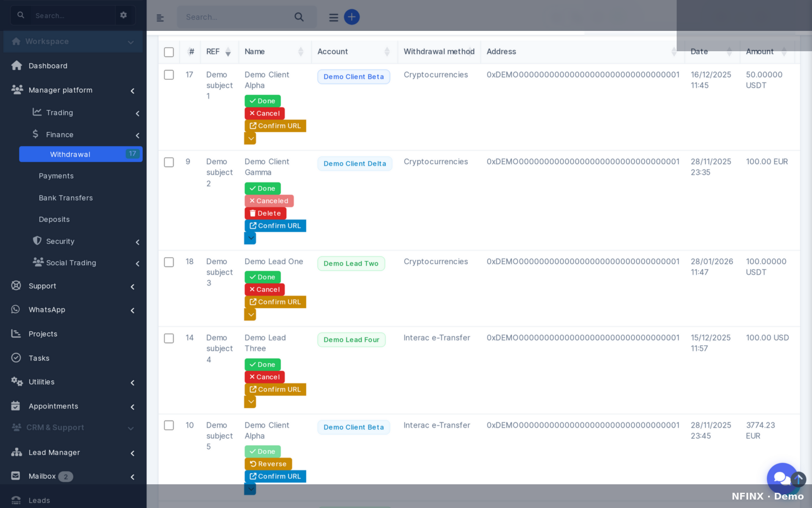
Task: Expand the Manager platform chevron
Action: click(x=132, y=91)
